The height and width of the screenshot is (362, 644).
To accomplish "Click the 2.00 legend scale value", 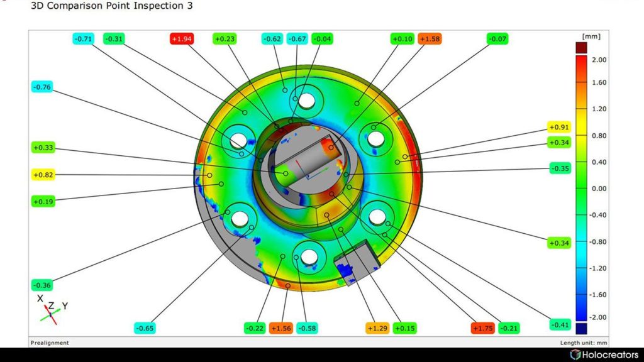I will pos(599,60).
